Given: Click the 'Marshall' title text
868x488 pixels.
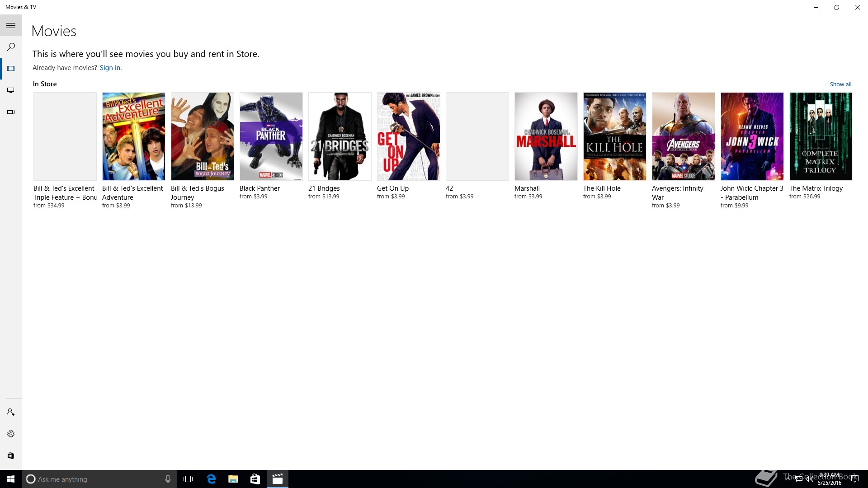Looking at the screenshot, I should click(527, 188).
